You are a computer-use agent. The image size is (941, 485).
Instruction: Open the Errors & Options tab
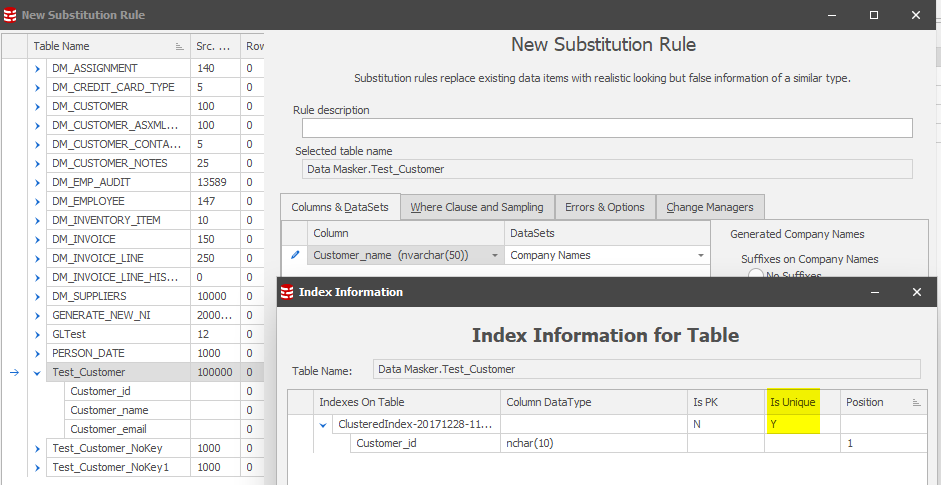coord(605,207)
